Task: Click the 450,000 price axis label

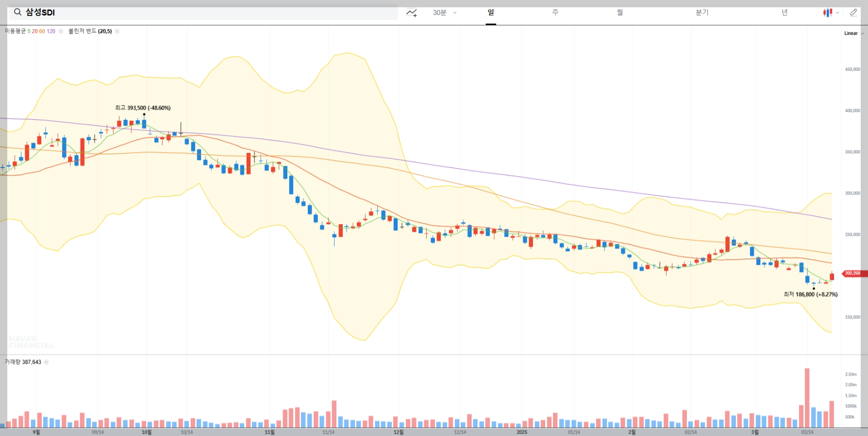Action: pyautogui.click(x=852, y=69)
